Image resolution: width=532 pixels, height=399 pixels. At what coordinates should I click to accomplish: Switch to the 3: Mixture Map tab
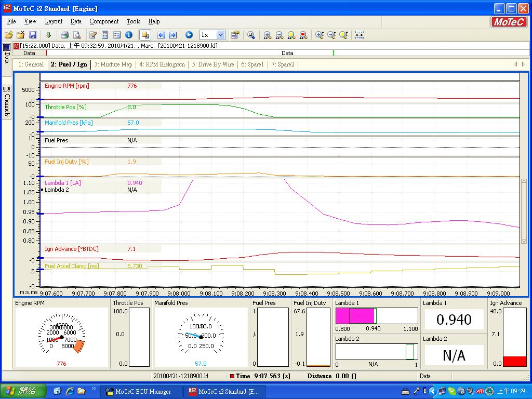[113, 64]
